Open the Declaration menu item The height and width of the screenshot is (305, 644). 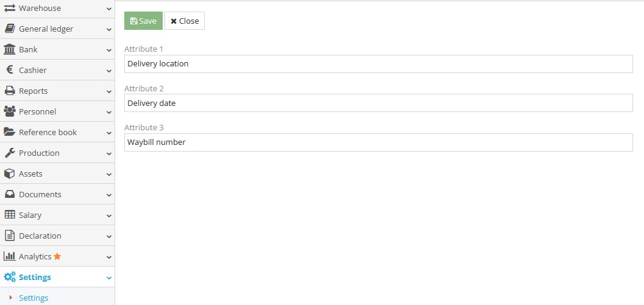point(40,236)
